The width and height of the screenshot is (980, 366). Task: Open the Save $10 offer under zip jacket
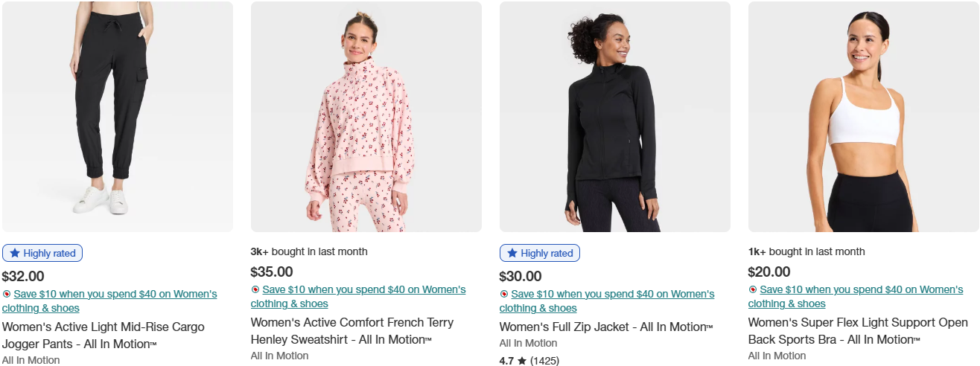(612, 295)
